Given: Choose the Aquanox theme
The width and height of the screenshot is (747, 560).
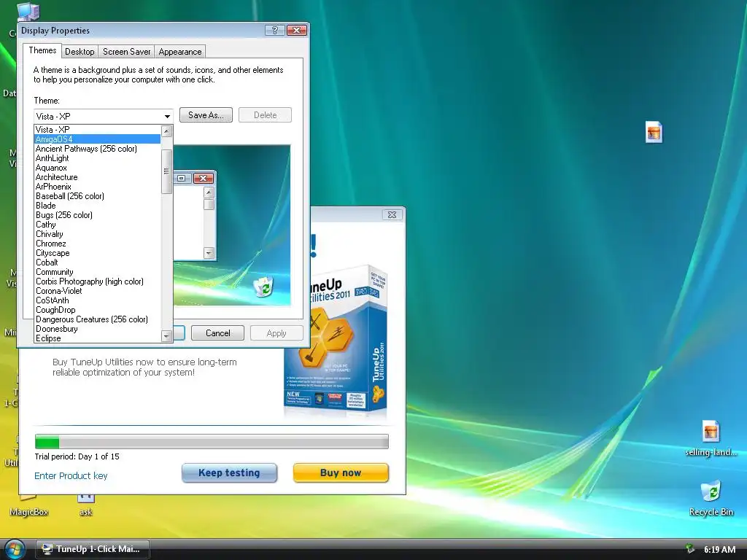Looking at the screenshot, I should pyautogui.click(x=98, y=168).
